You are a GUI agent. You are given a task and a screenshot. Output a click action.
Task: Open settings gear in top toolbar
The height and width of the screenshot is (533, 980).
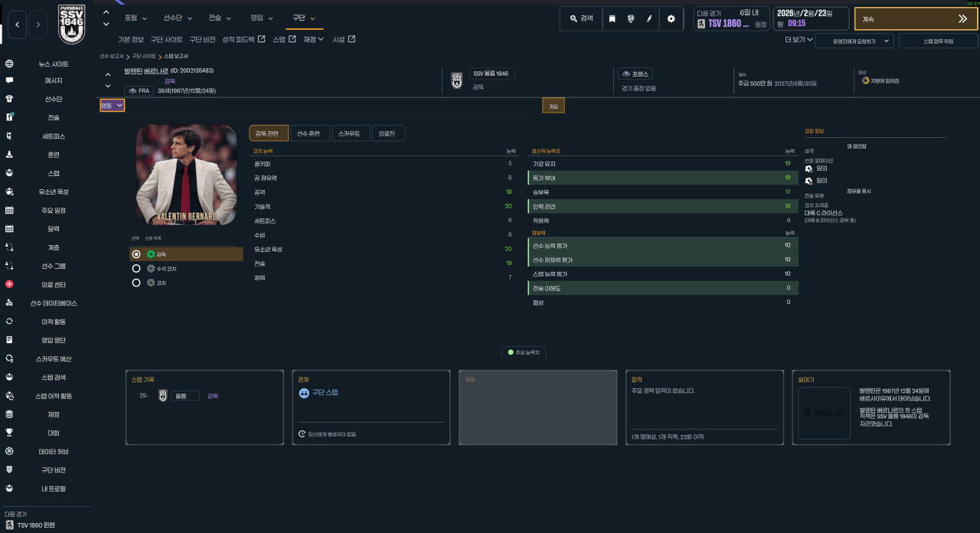coord(671,18)
